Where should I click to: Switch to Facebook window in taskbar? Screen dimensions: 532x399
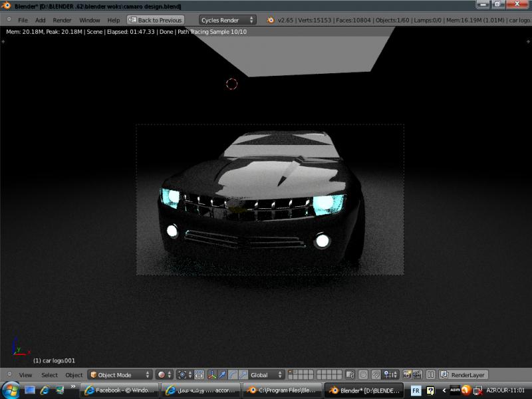coord(119,390)
